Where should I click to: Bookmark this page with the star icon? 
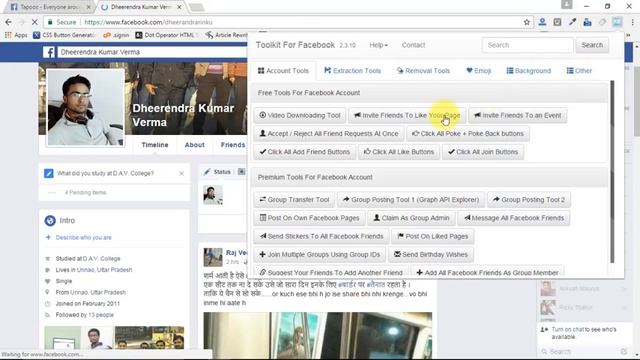[527, 22]
